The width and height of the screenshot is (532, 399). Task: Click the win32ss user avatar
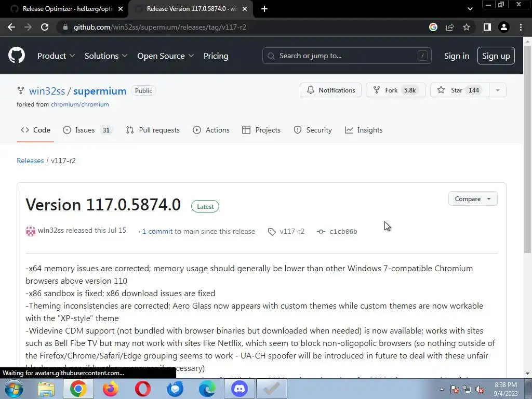coord(31,231)
